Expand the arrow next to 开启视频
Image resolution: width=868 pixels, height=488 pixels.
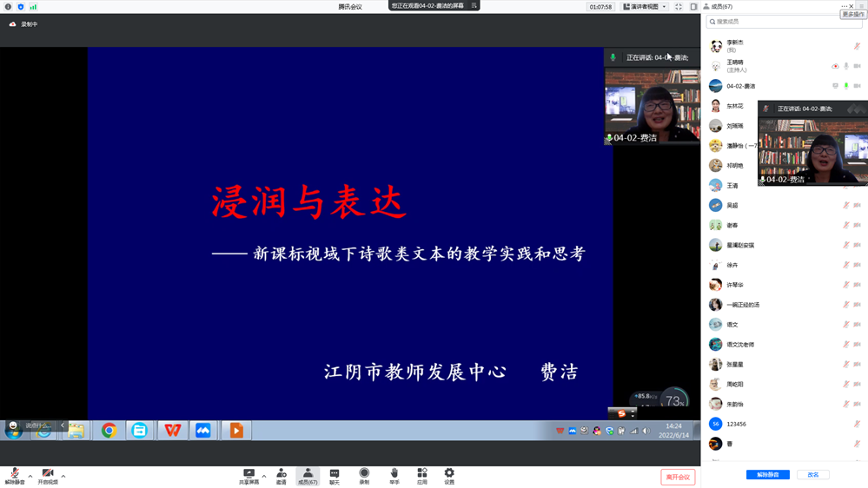pyautogui.click(x=63, y=476)
